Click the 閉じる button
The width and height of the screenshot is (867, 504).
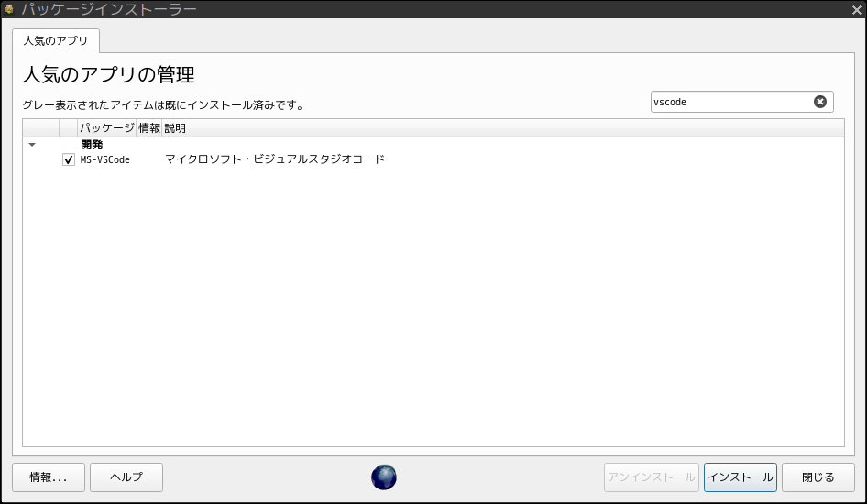click(x=818, y=477)
